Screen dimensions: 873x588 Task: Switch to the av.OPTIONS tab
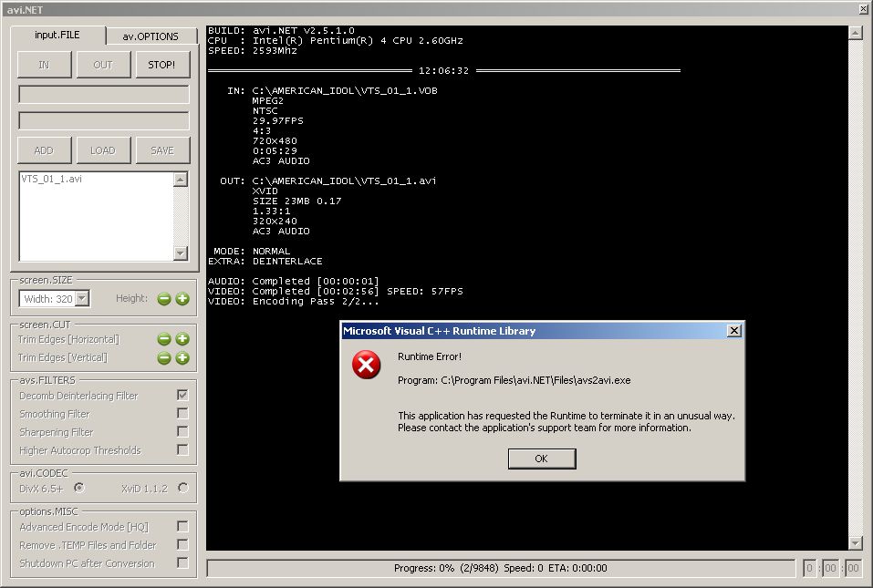tap(151, 36)
